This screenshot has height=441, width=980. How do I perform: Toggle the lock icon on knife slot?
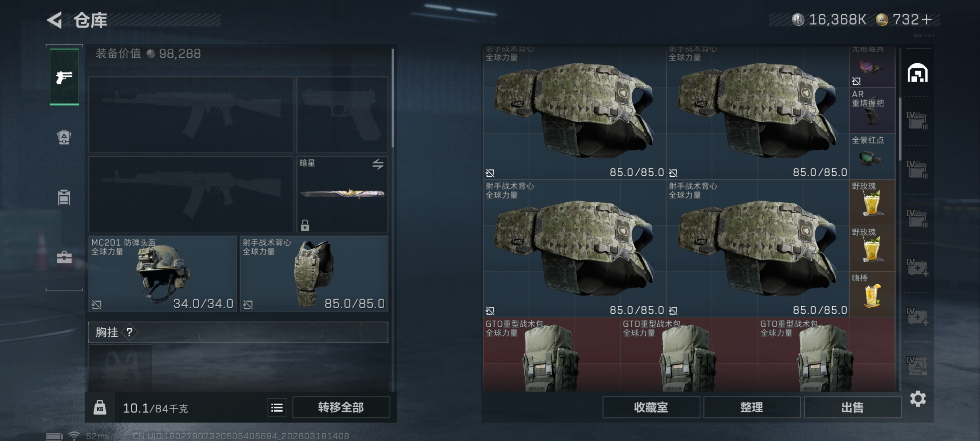pos(305,225)
